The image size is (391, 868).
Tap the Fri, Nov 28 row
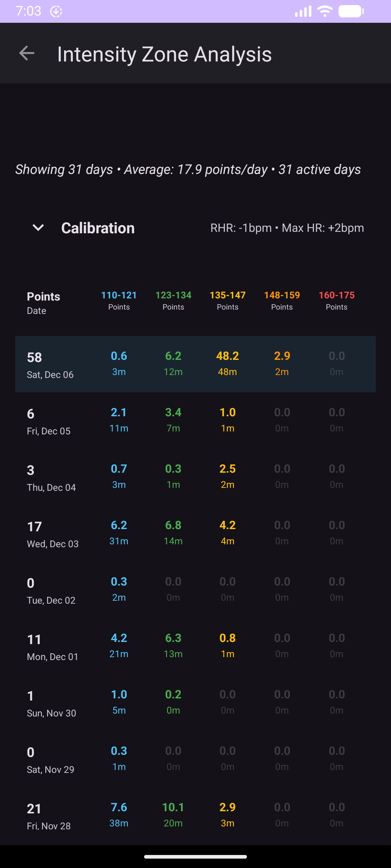tap(195, 816)
